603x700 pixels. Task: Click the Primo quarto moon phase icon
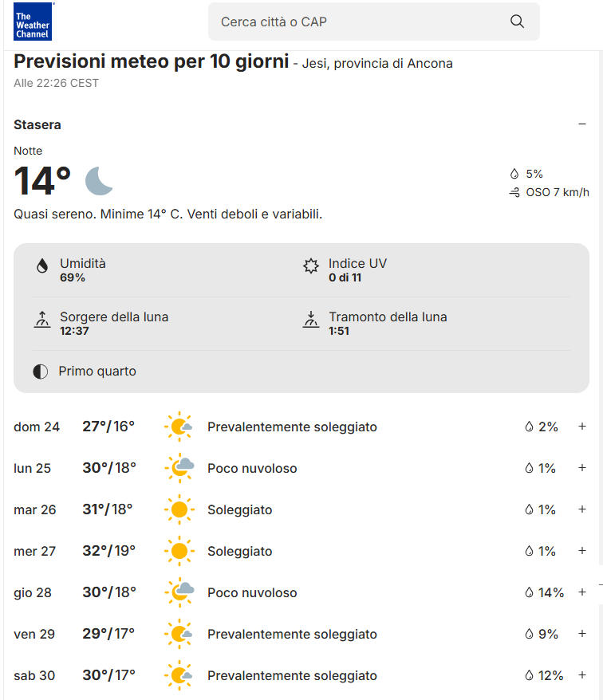[x=40, y=372]
